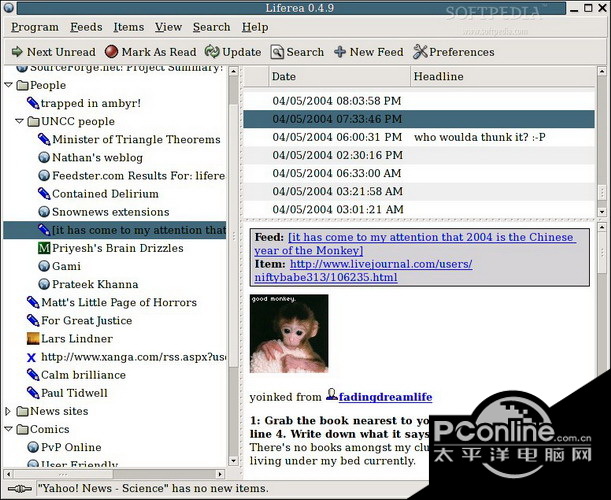This screenshot has height=500, width=611.
Task: Open the Items menu
Action: pos(129,27)
